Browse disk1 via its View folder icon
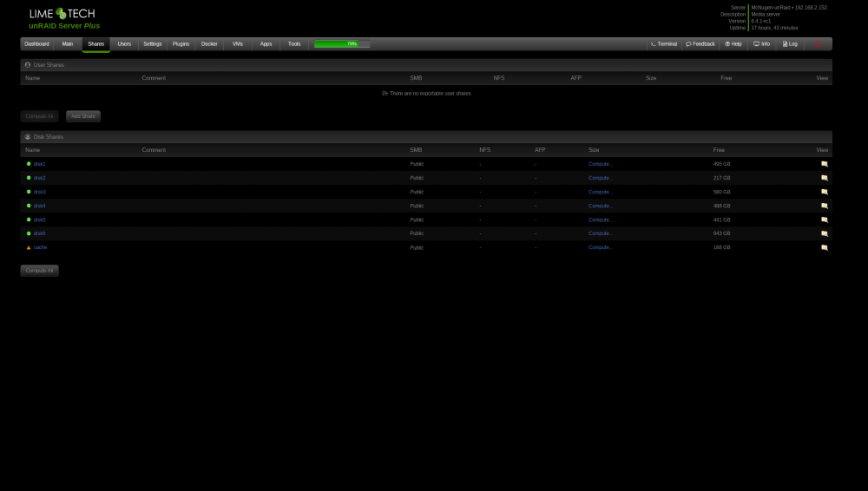 tap(825, 164)
